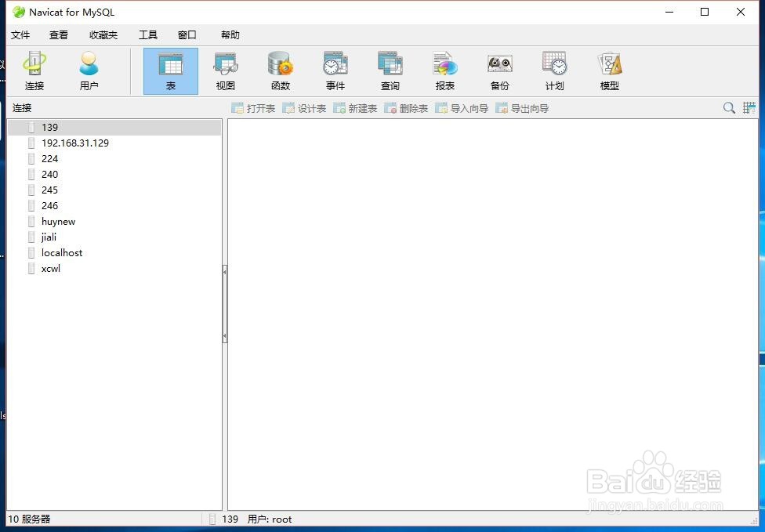Click the upper arrow on panel splitter
The image size is (765, 532).
[224, 272]
